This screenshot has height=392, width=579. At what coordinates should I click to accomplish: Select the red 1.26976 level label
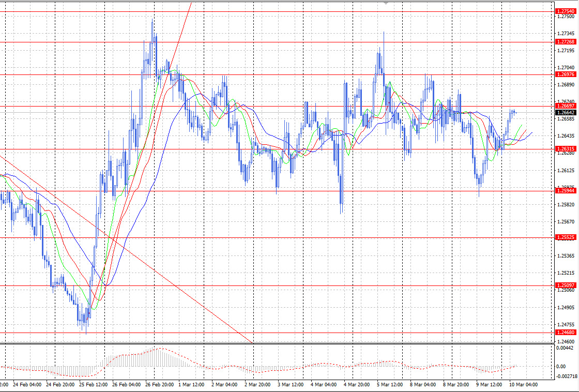click(566, 74)
